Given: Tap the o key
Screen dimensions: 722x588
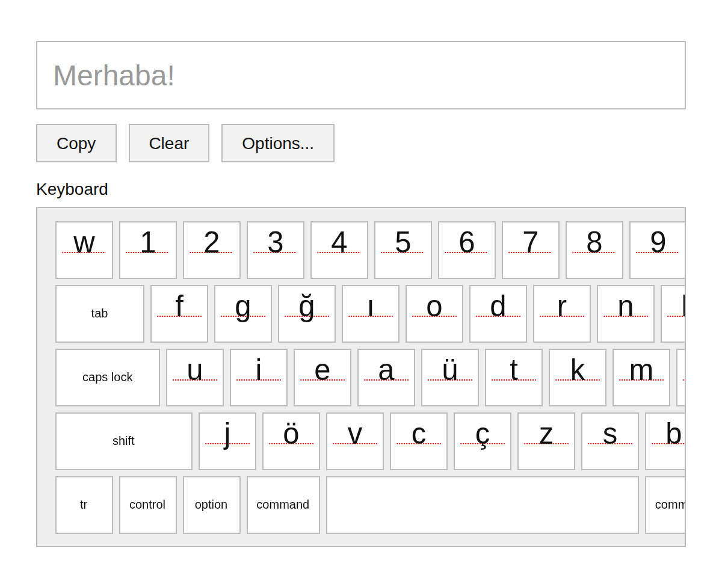Looking at the screenshot, I should (434, 314).
